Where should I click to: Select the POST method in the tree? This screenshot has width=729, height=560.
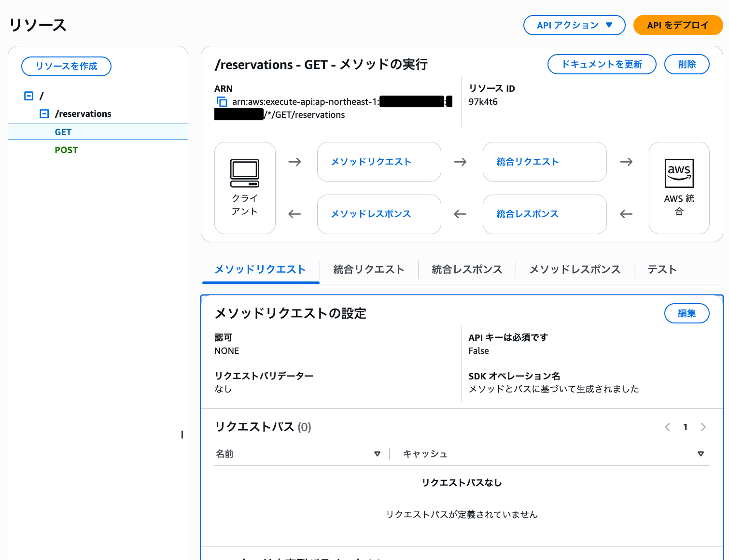point(66,150)
